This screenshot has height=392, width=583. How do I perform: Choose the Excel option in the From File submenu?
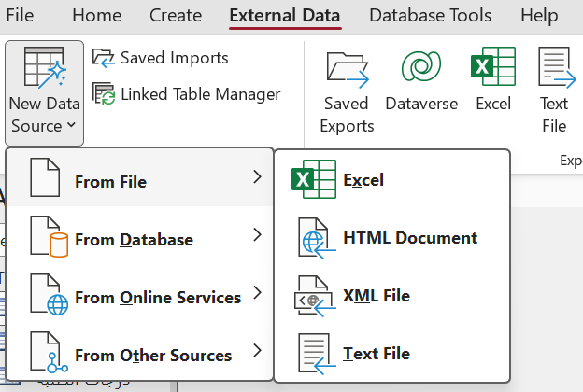(x=391, y=180)
